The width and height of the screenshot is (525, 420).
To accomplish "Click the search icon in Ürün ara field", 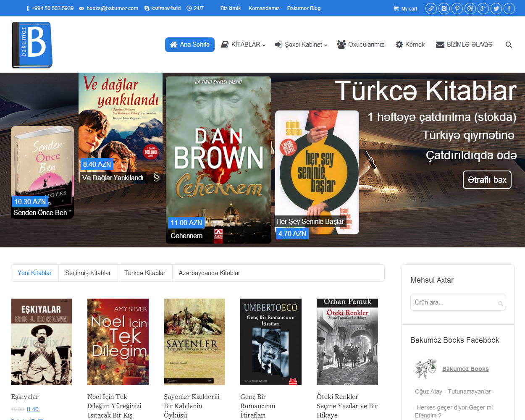I will pos(500,303).
